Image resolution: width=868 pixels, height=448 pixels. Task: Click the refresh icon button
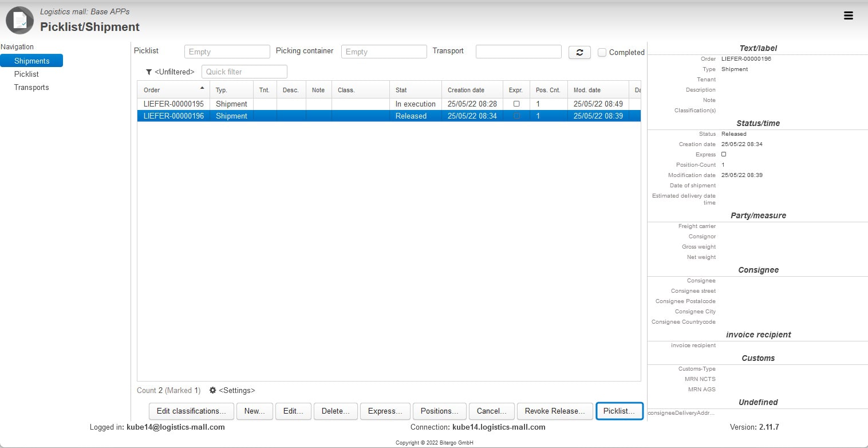(x=579, y=52)
